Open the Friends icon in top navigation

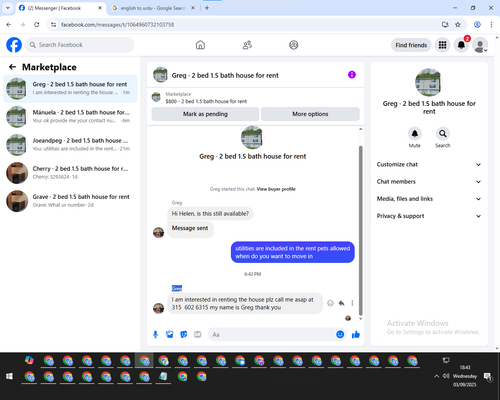[247, 45]
